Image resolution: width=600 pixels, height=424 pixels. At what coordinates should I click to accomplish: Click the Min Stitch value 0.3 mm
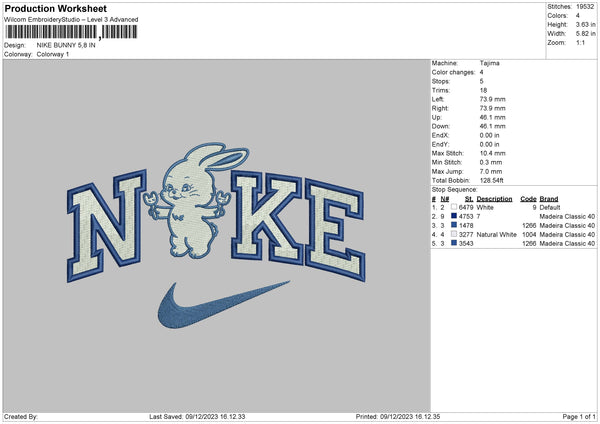491,162
